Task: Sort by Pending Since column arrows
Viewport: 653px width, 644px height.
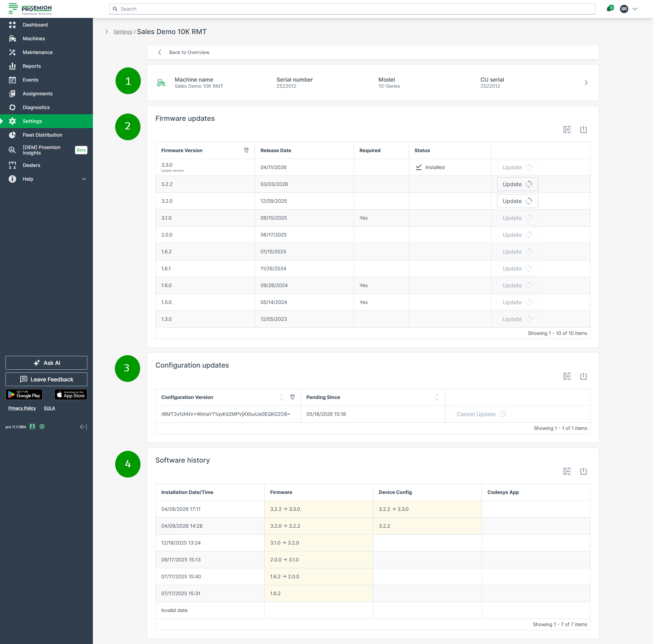Action: coord(437,397)
